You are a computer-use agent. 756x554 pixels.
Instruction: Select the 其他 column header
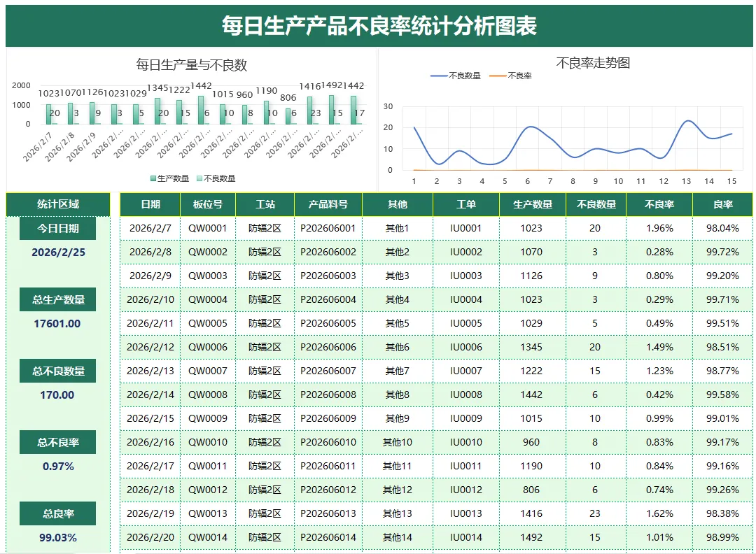pyautogui.click(x=398, y=204)
